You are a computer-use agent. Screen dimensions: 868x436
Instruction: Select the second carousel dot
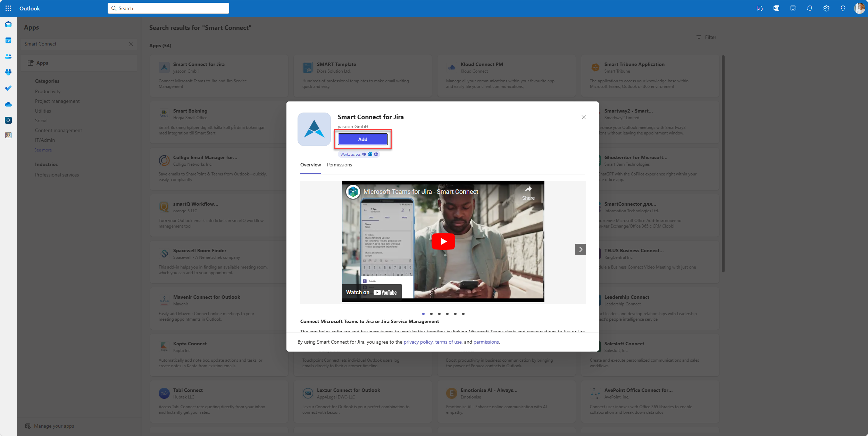click(431, 314)
